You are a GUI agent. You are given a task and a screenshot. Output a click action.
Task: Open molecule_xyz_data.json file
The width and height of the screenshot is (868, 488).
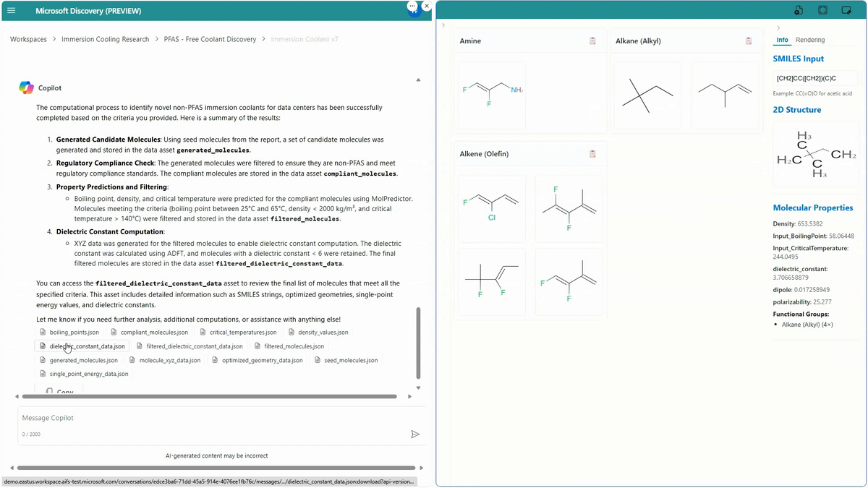pyautogui.click(x=165, y=360)
